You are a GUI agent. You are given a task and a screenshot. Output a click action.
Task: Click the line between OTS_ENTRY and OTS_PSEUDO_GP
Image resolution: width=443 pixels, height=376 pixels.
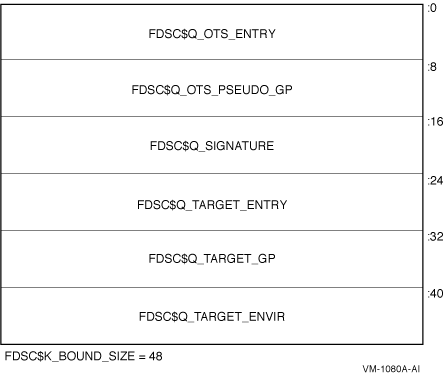212,60
